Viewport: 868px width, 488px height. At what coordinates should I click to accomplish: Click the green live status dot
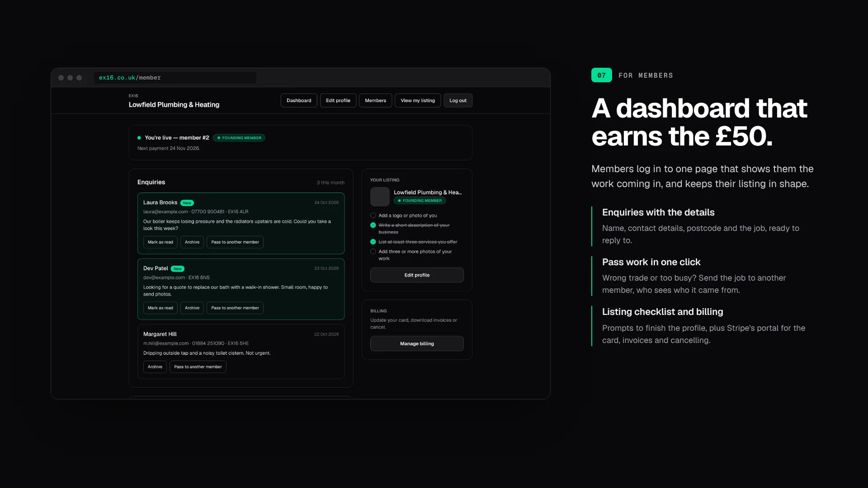tap(139, 138)
